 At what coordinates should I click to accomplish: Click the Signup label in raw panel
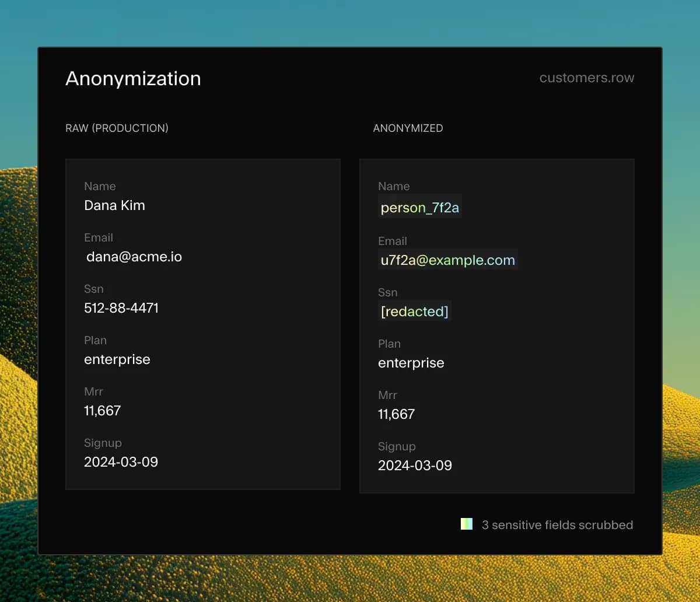pos(103,443)
